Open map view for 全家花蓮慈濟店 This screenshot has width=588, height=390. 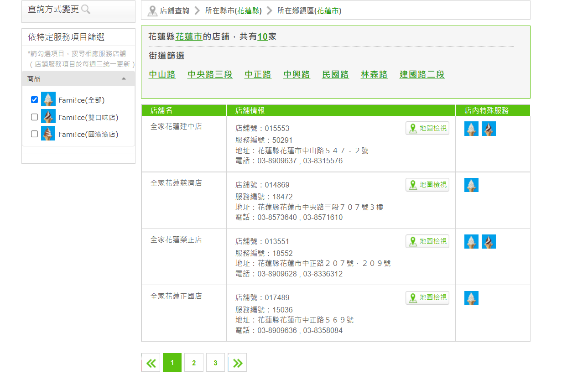click(427, 185)
